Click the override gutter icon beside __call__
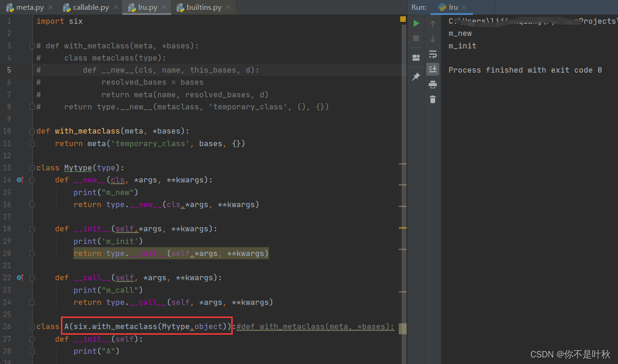Viewport: 618px width, 364px height. 20,277
